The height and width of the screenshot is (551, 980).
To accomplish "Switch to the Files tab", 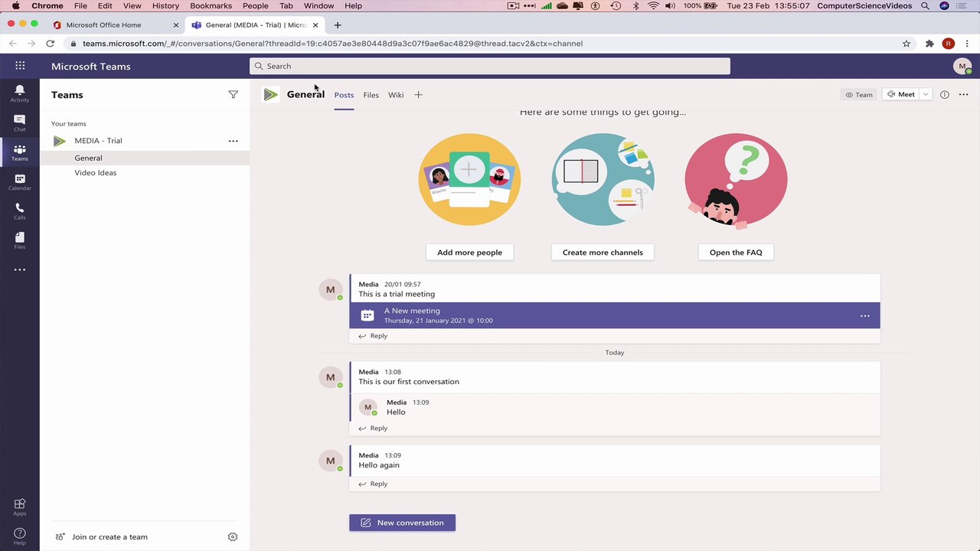I will (x=371, y=95).
